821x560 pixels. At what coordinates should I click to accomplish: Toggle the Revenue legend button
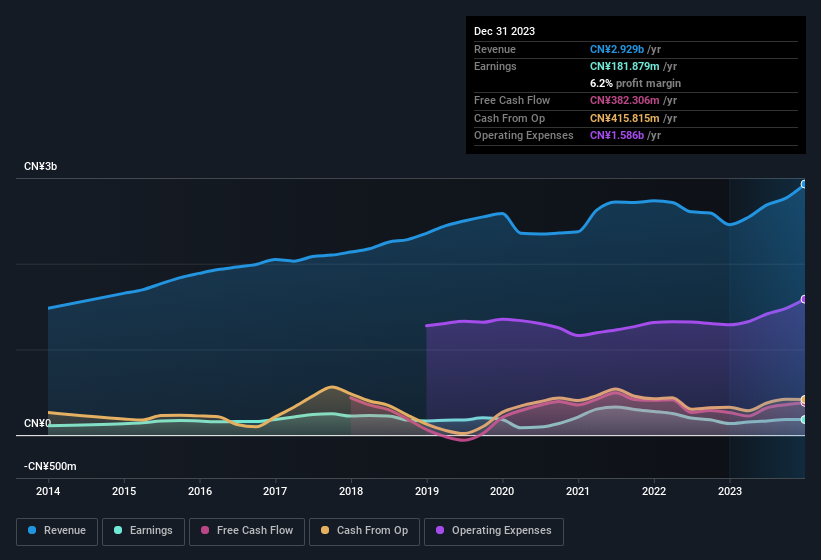click(57, 532)
